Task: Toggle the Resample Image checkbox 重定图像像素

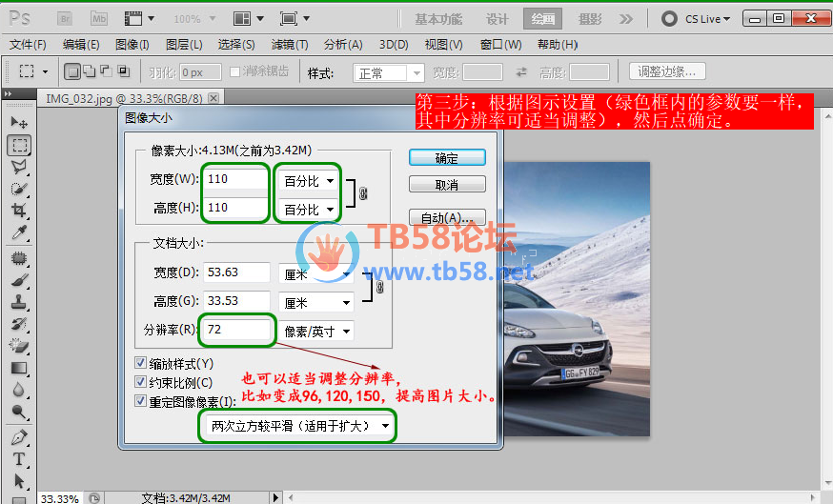Action: (140, 400)
